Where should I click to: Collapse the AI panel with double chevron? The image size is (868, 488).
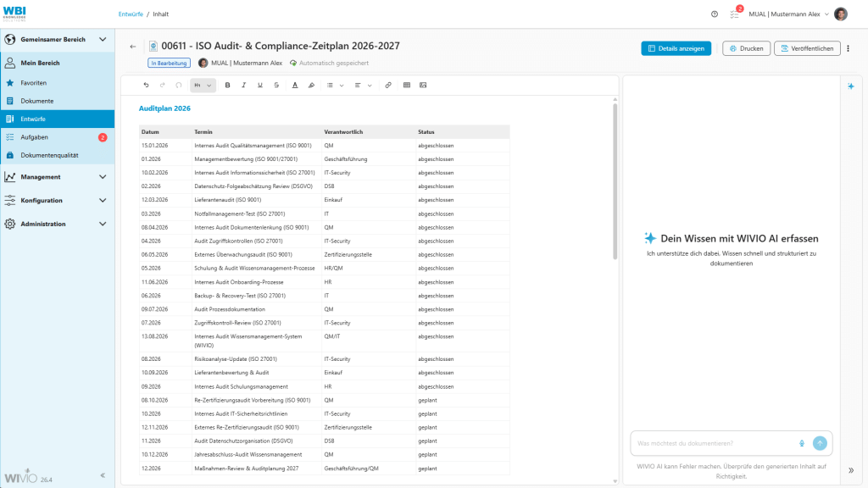851,470
